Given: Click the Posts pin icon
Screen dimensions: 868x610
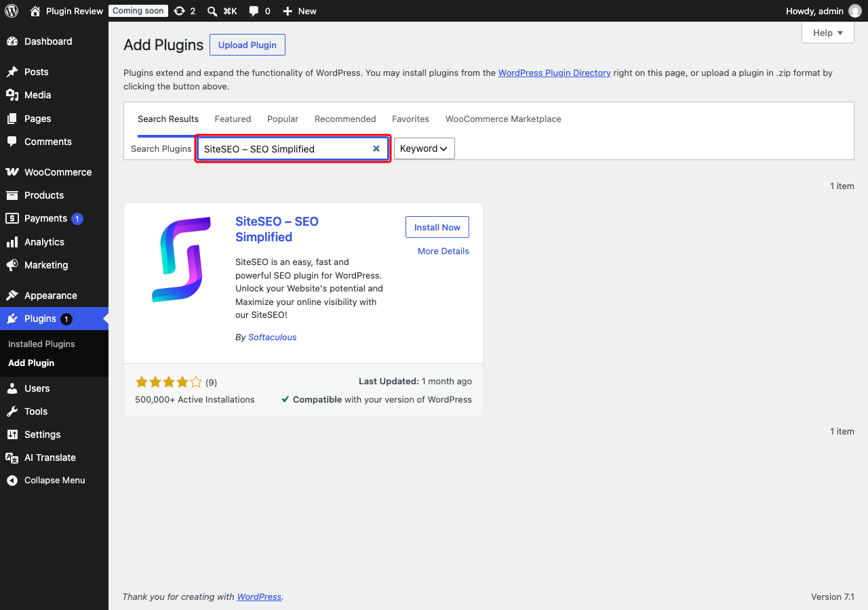Looking at the screenshot, I should 12,72.
